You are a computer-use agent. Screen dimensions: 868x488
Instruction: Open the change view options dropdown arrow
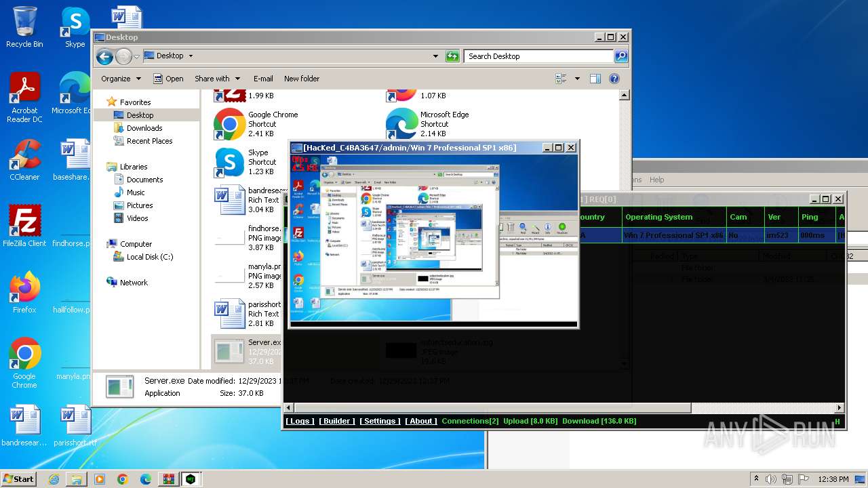[x=577, y=79]
